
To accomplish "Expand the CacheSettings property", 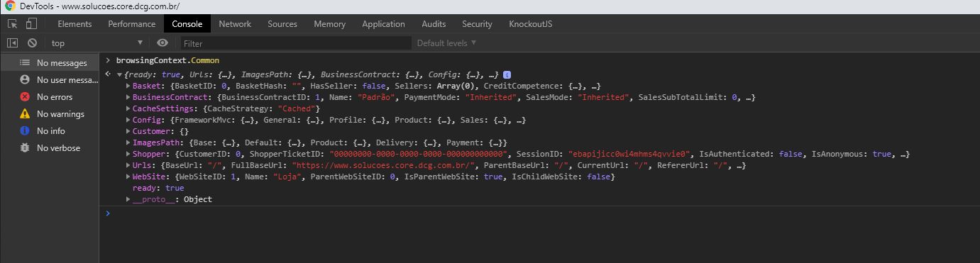I will coord(128,108).
